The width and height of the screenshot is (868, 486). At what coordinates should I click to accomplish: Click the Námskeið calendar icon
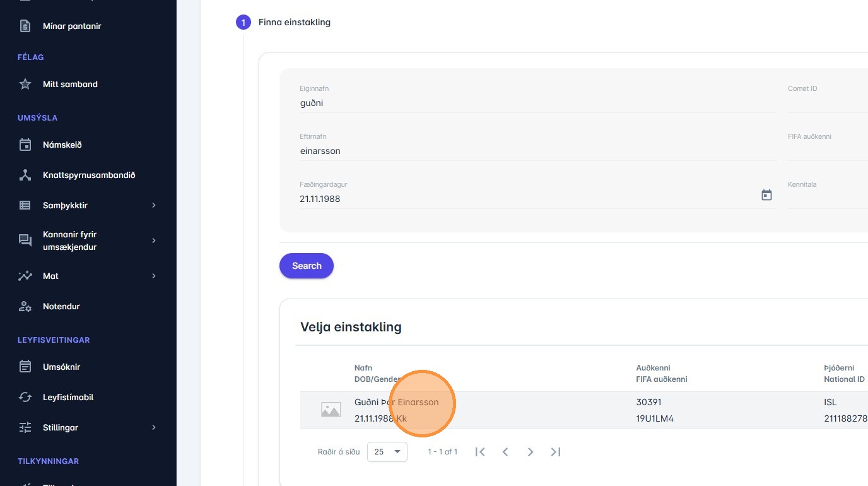point(25,145)
